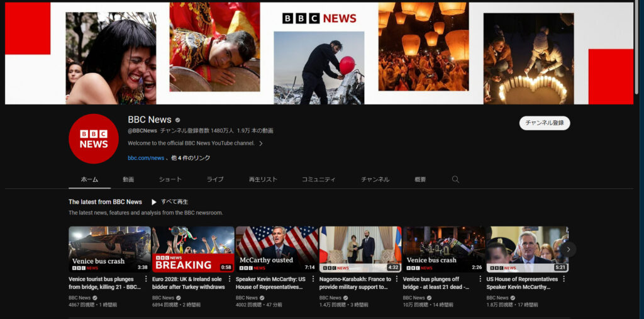Open three-dot menu for Nagorno-Karabakh video

click(x=397, y=279)
